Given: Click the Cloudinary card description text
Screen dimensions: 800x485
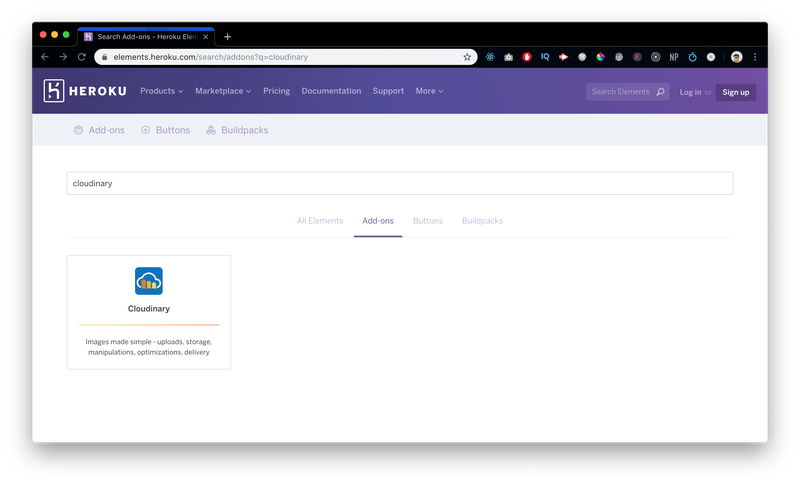Looking at the screenshot, I should coord(148,347).
